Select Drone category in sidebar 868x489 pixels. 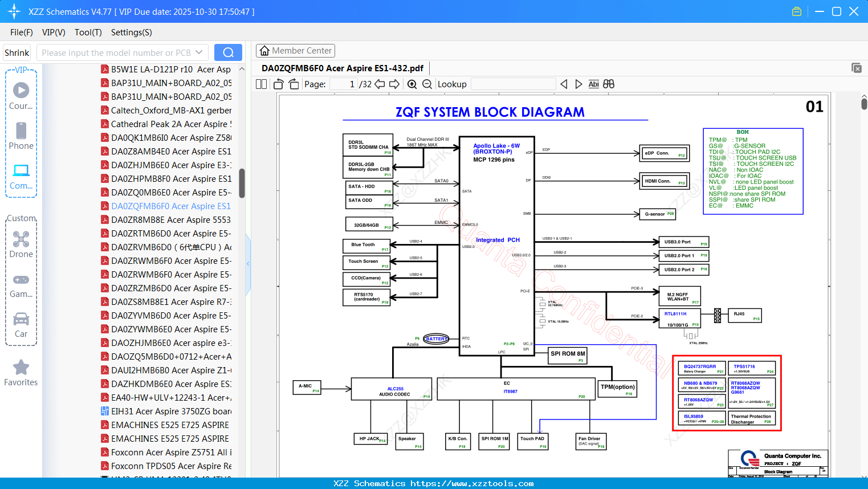click(x=21, y=244)
